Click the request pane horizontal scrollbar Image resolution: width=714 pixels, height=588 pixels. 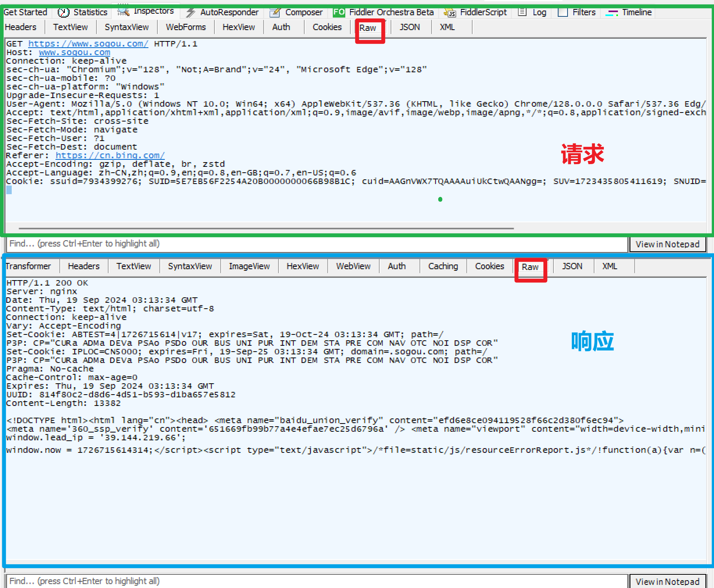click(266, 228)
